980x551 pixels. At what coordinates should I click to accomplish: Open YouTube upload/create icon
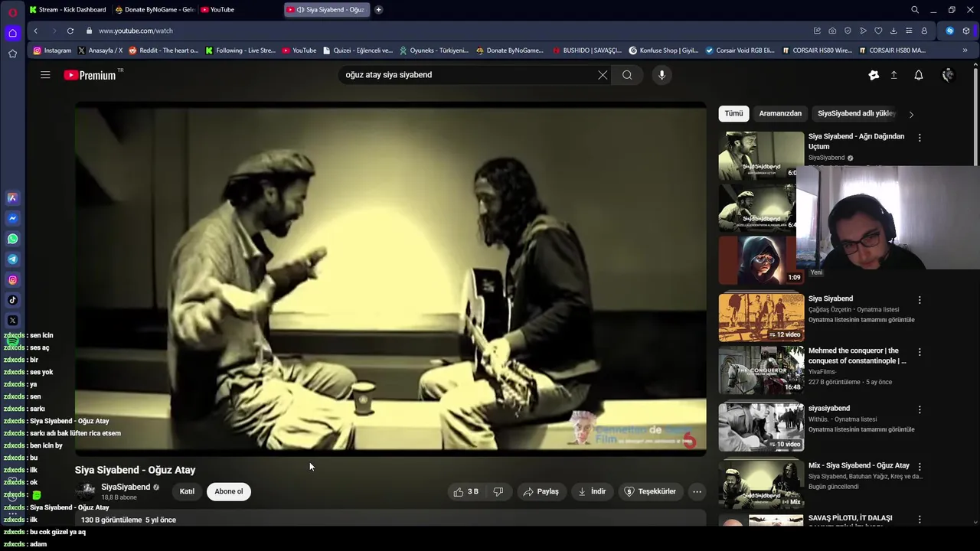[893, 75]
